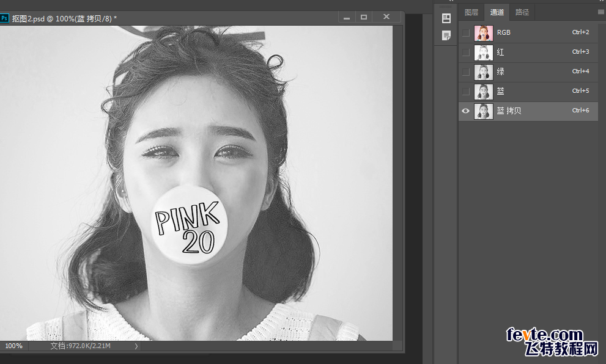Image resolution: width=606 pixels, height=364 pixels.
Task: Switch to the 图层 (Layers) tab
Action: click(x=471, y=12)
